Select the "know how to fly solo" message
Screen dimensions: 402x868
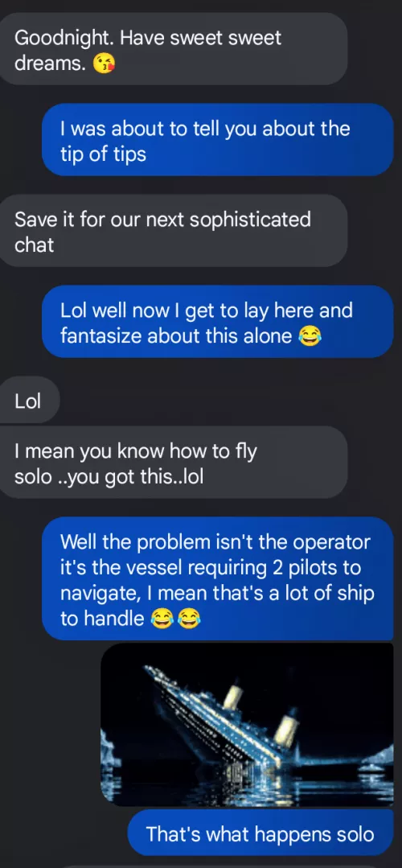174,463
